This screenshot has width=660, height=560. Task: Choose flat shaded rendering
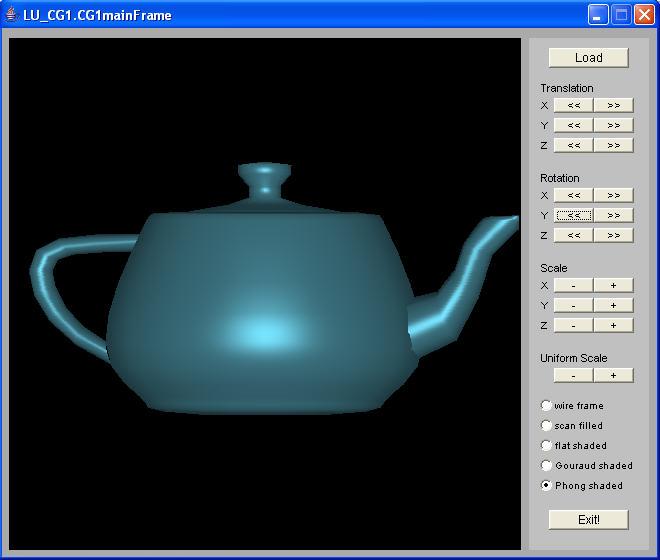tap(546, 445)
